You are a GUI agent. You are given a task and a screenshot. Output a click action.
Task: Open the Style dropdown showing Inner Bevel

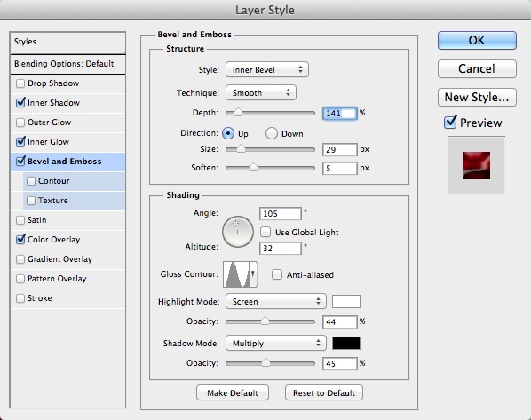point(267,70)
